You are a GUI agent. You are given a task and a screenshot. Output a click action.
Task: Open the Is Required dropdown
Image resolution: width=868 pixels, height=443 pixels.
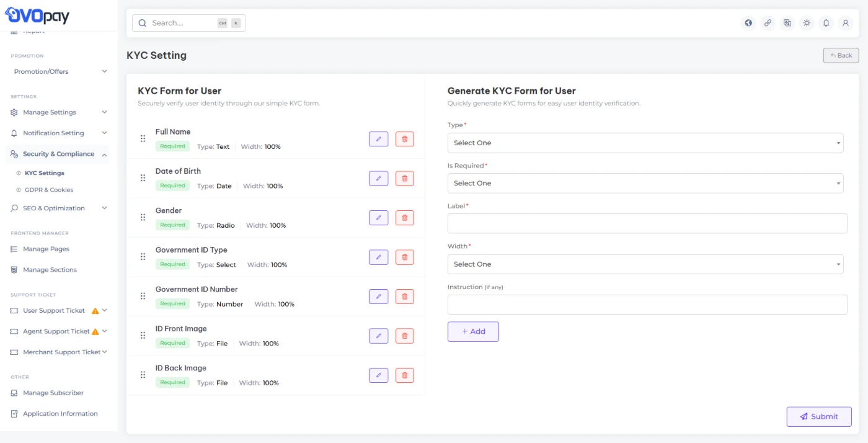(645, 183)
